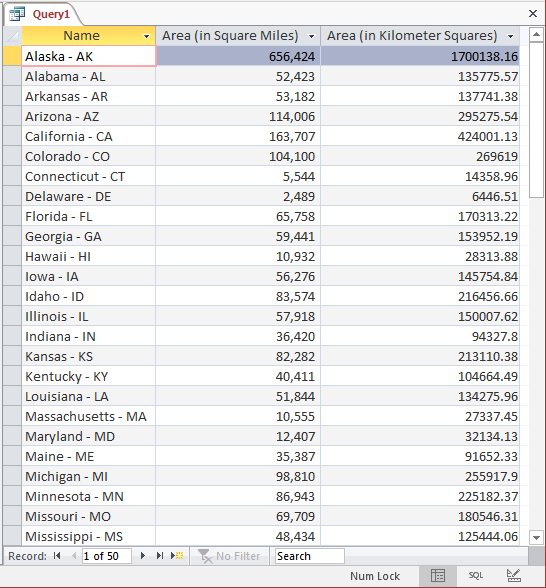This screenshot has width=546, height=588.
Task: Click the scrollbar down arrow
Action: click(x=536, y=537)
